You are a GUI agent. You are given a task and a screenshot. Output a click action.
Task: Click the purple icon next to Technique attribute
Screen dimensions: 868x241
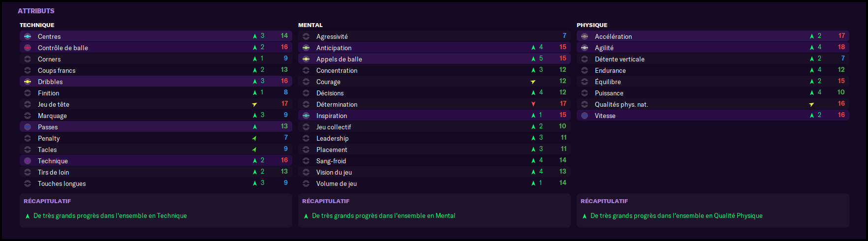[x=28, y=161]
